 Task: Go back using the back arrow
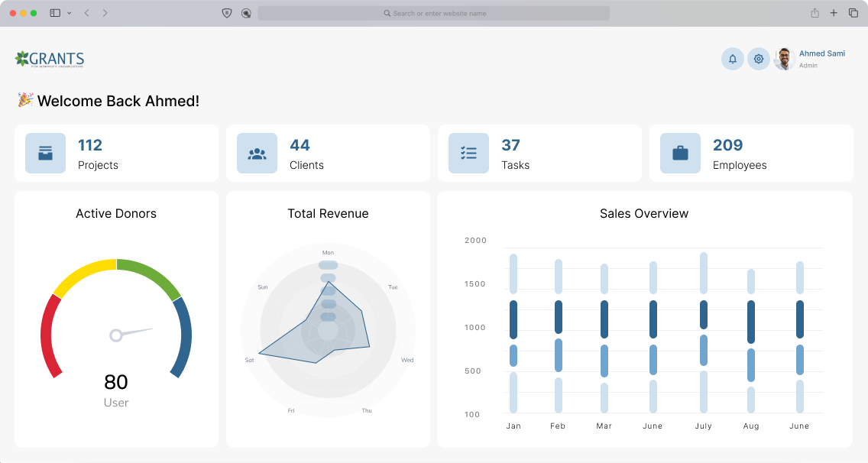point(86,13)
